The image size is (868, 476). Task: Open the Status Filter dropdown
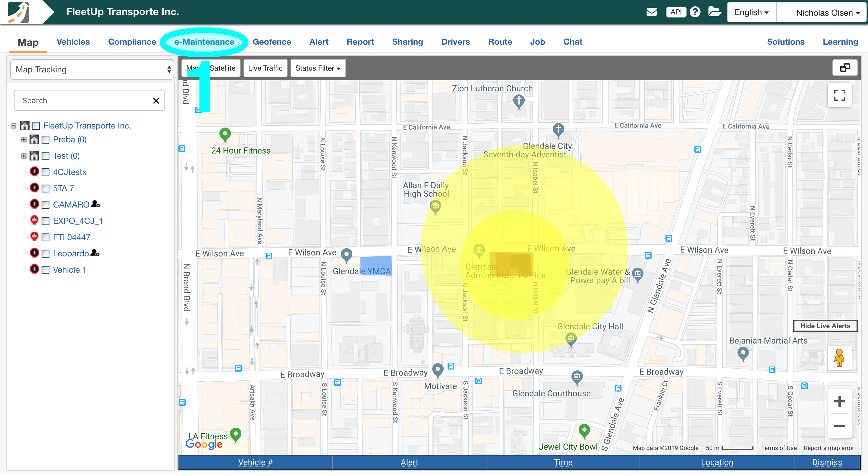[x=318, y=68]
